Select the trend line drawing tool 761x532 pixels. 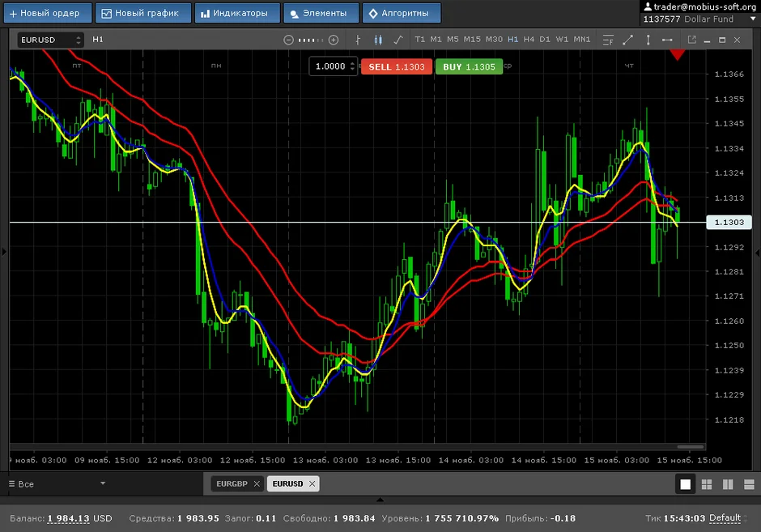click(627, 40)
